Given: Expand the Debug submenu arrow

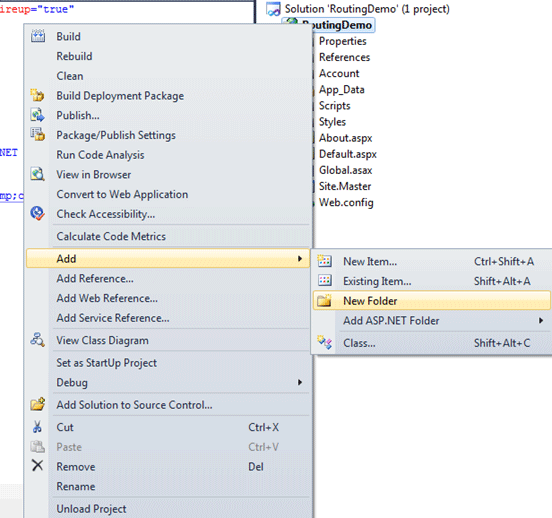Looking at the screenshot, I should pos(300,382).
